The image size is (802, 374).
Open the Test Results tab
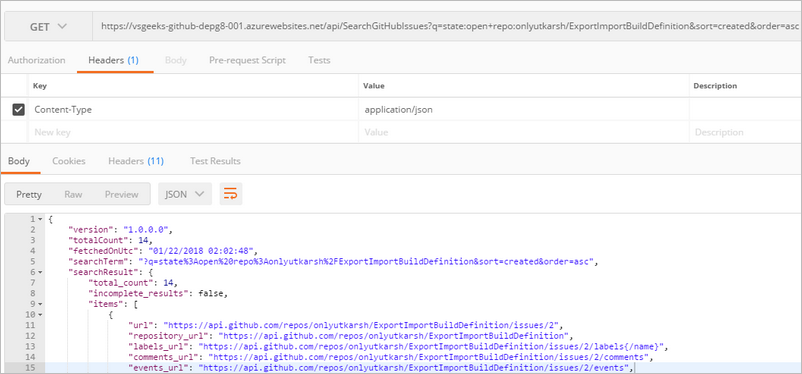pyautogui.click(x=215, y=161)
